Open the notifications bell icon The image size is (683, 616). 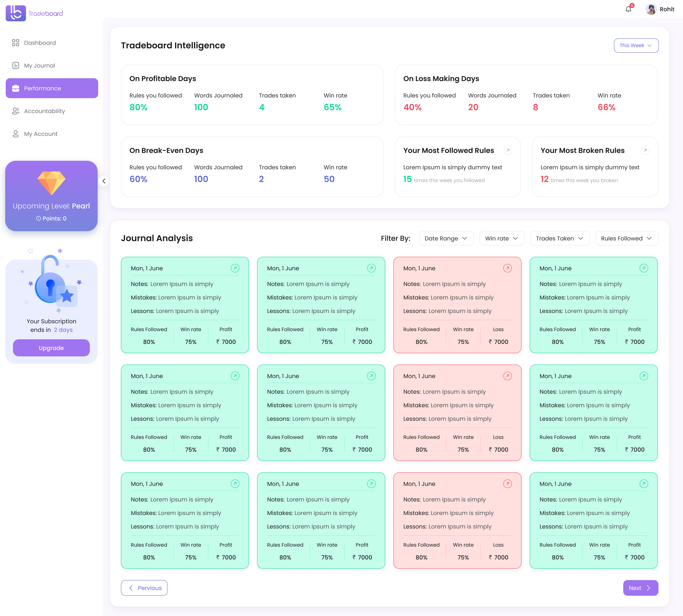[628, 9]
